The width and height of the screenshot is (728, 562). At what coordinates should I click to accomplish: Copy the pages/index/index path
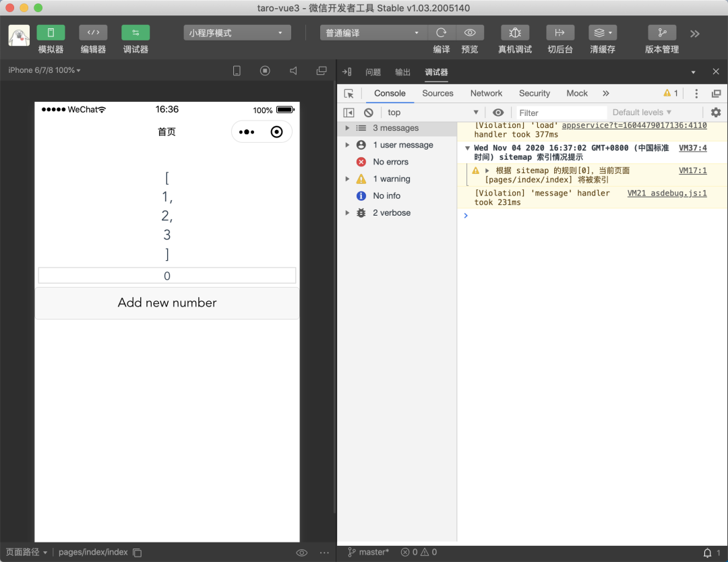point(138,553)
